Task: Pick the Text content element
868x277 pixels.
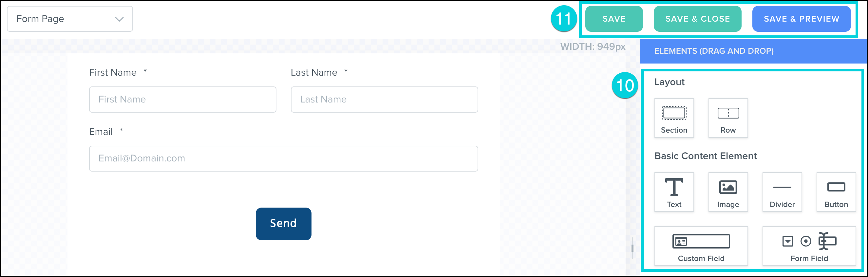Action: (x=674, y=192)
